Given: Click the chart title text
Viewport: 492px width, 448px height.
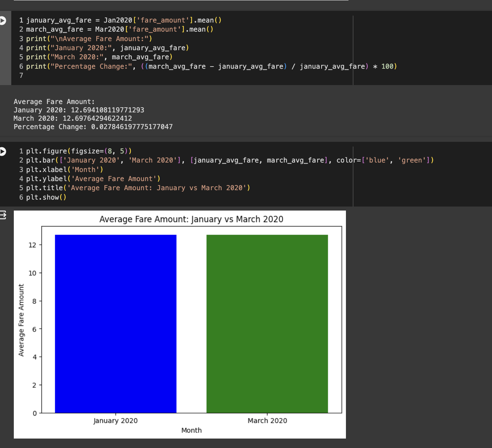Looking at the screenshot, I should [x=191, y=219].
